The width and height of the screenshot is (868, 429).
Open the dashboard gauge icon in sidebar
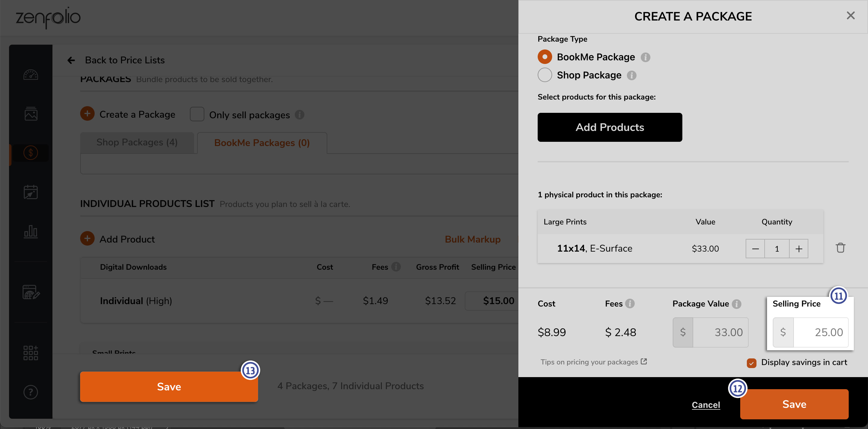click(x=31, y=75)
